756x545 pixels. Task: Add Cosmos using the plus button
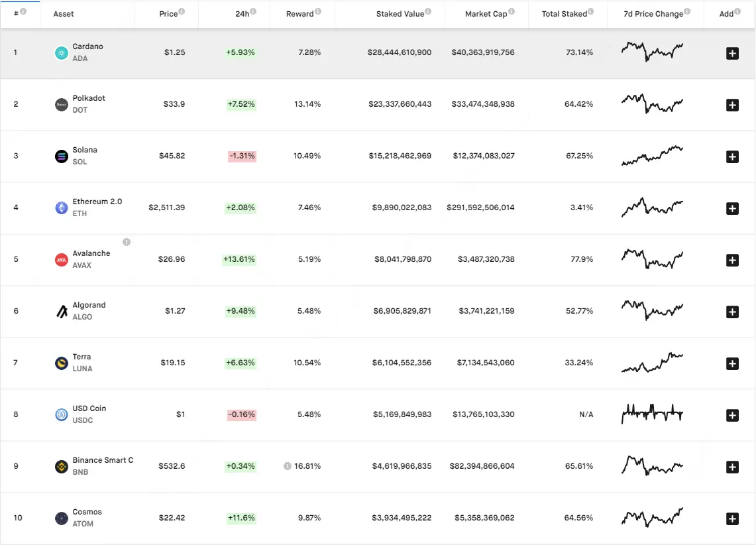tap(732, 519)
